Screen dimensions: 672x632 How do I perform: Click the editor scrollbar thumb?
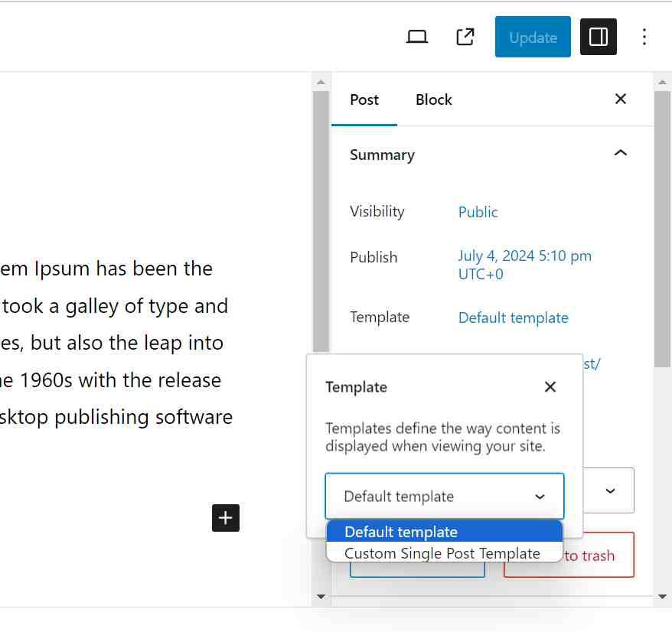(x=321, y=222)
